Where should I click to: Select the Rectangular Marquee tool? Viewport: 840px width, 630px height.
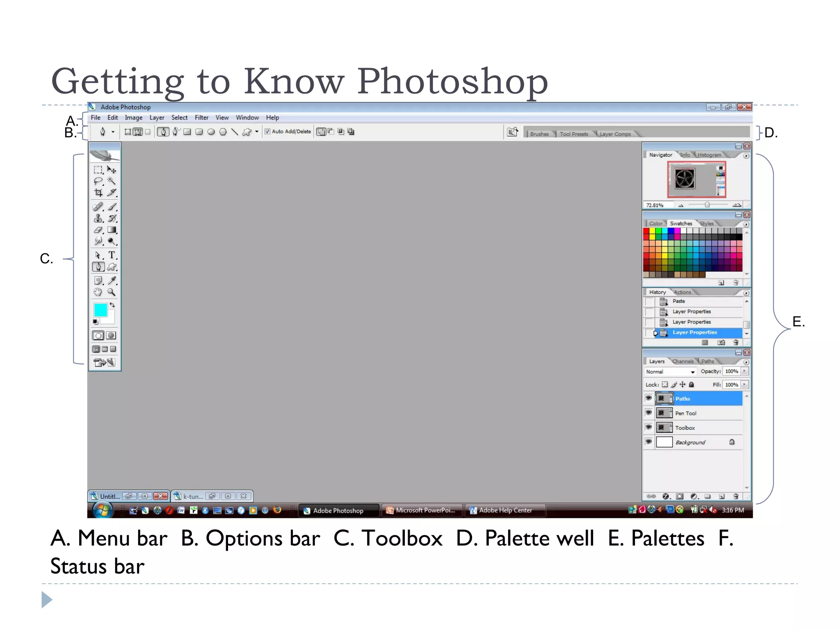[98, 170]
